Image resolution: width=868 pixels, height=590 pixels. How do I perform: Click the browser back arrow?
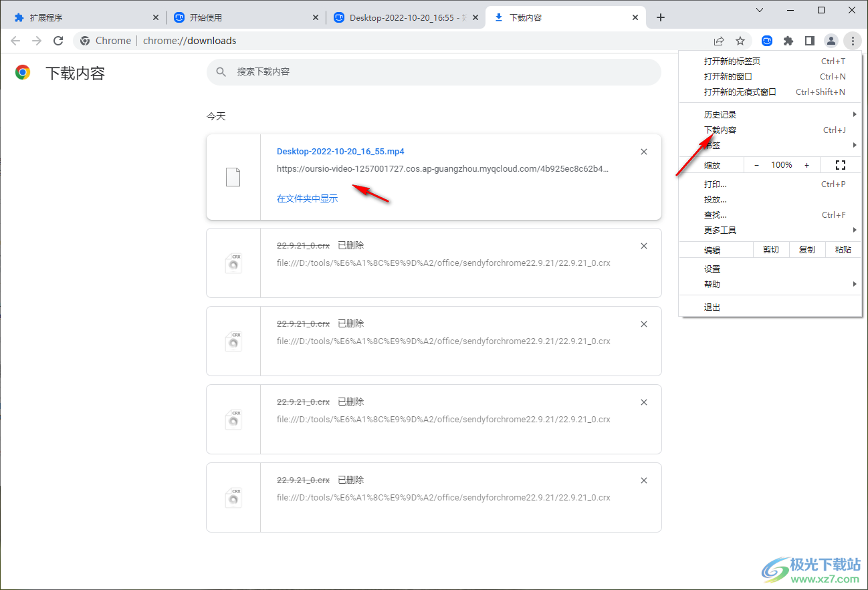point(15,41)
